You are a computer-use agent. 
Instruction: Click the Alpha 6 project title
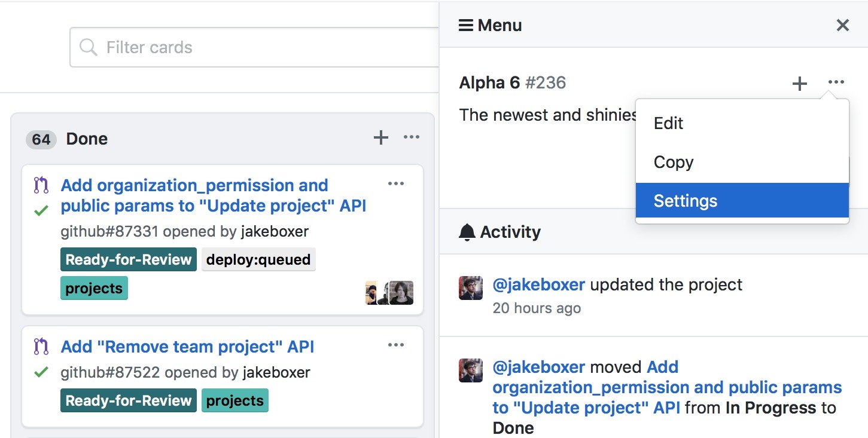tap(489, 82)
